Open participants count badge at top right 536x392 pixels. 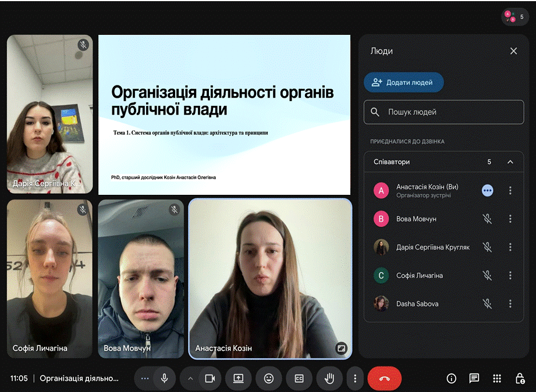point(515,16)
